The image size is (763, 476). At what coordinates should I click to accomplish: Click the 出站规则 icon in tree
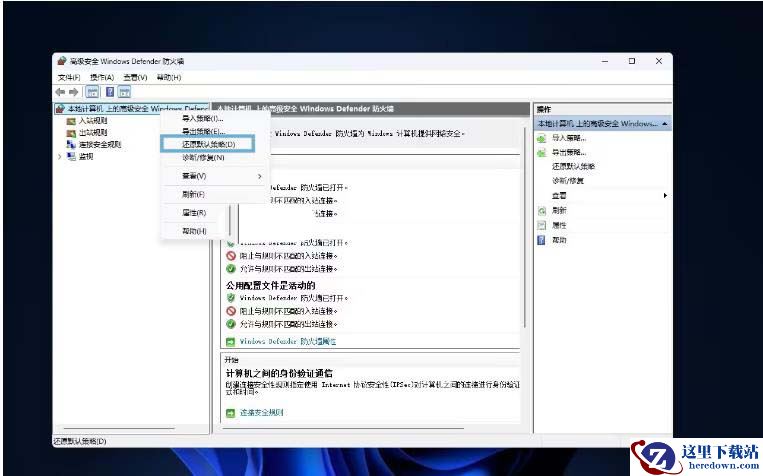point(71,132)
